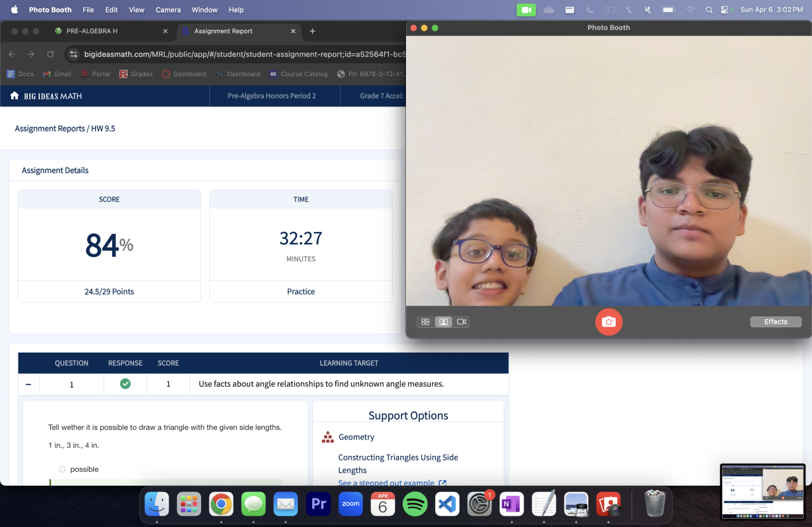Screen dimensions: 812x527
Task: Open Spotify from the Dock
Action: pyautogui.click(x=416, y=504)
